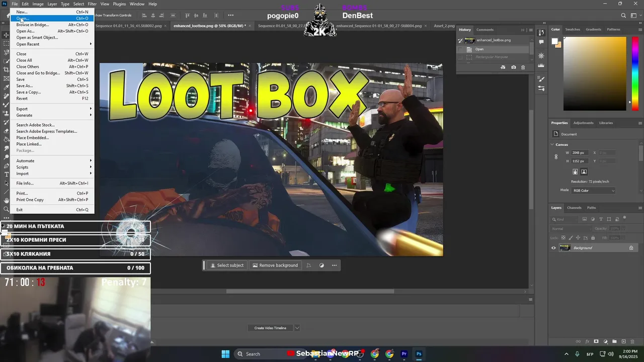This screenshot has width=644, height=362.
Task: Add a layer mask
Action: pos(596,342)
